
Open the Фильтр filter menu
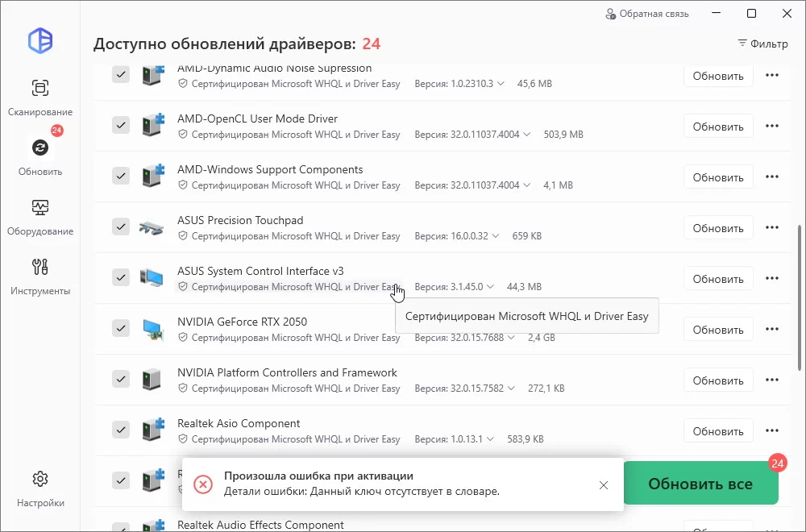coord(762,44)
